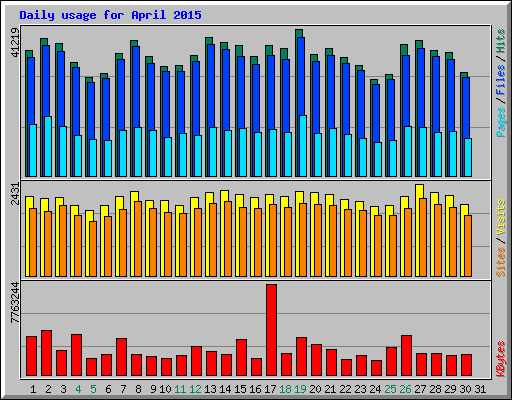Select weekend day 19 label
512x400 pixels.
coord(300,389)
